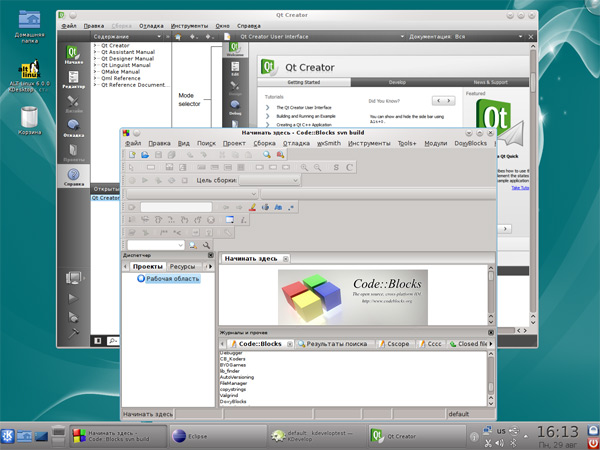
Task: Close the Журналы и прочее panel
Action: pos(491,333)
